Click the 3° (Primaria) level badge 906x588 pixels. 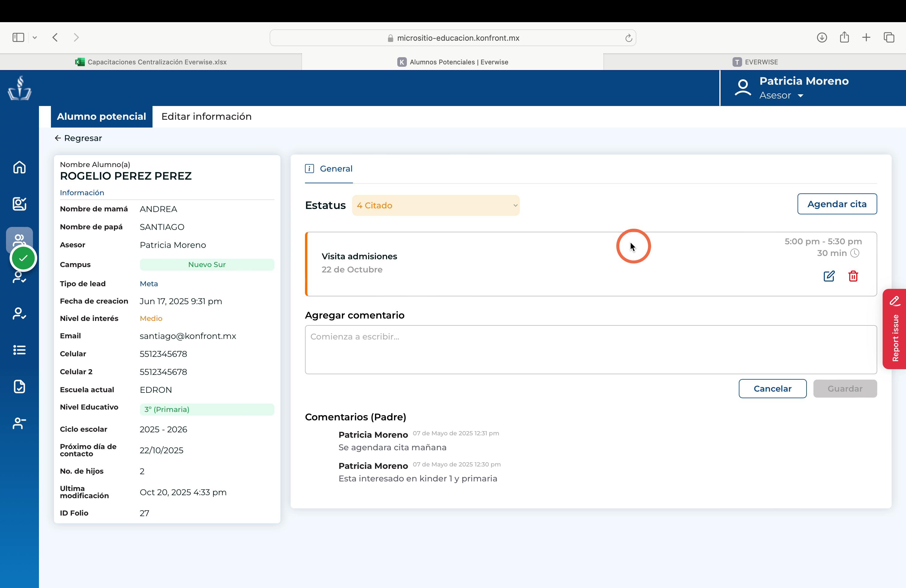click(207, 409)
